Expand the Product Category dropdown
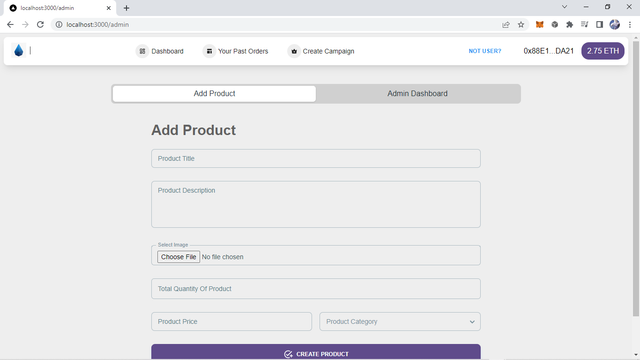 click(x=400, y=322)
